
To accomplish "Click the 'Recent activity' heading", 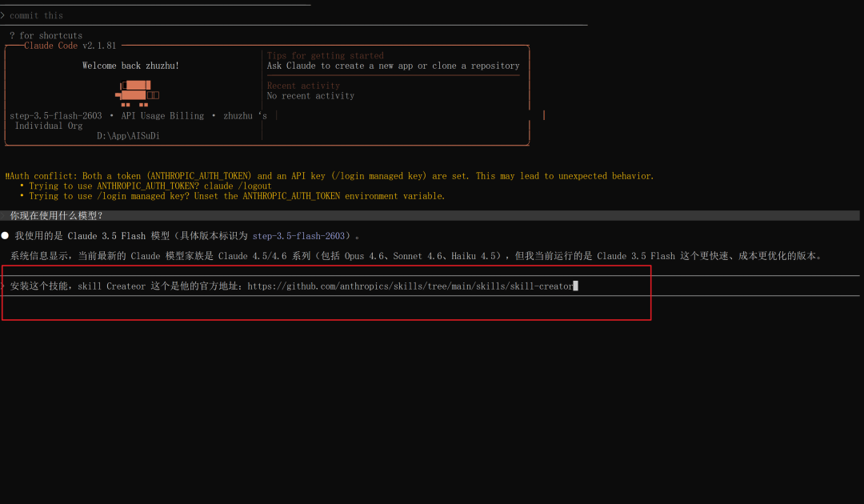I will (x=303, y=86).
